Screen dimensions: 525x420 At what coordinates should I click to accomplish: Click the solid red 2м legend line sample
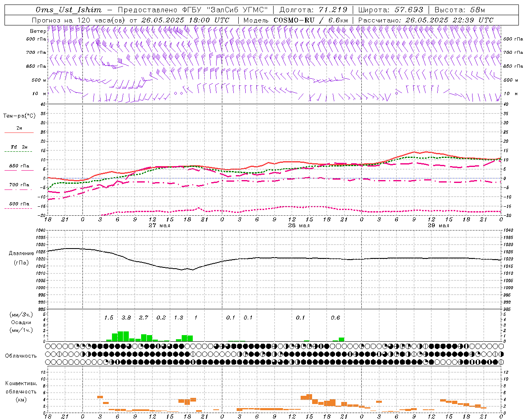click(19, 133)
